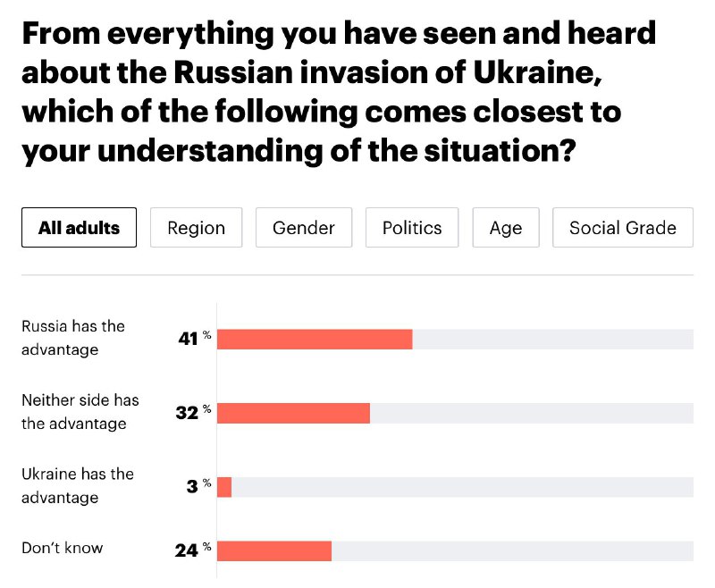Switch to the Region tab
This screenshot has width=715, height=588.
196,228
